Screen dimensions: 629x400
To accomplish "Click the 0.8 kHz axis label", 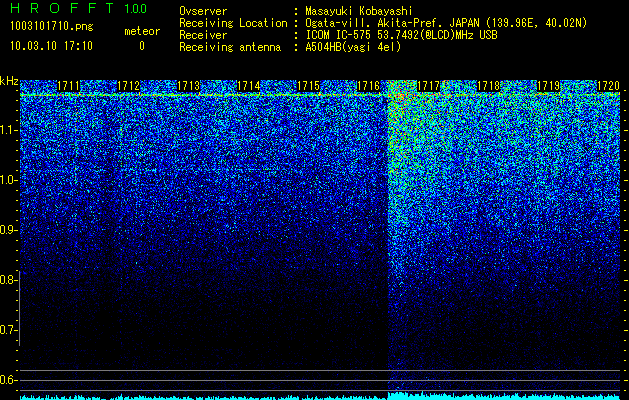I will click(x=8, y=280).
